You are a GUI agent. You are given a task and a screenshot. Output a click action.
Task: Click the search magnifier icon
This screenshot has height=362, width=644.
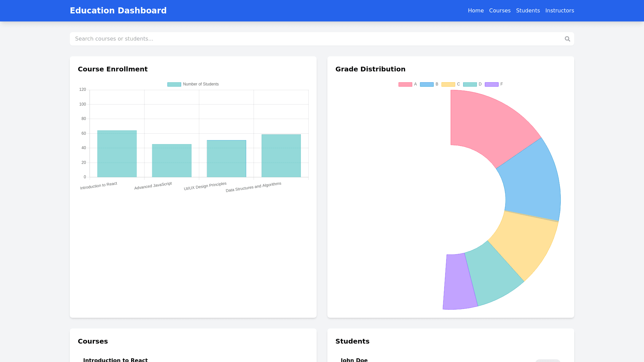pyautogui.click(x=567, y=39)
